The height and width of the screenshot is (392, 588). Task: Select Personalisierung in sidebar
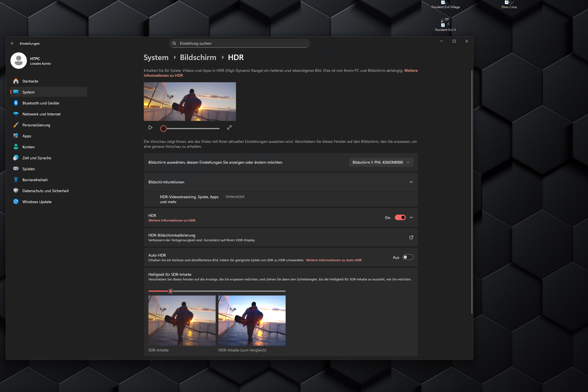36,125
